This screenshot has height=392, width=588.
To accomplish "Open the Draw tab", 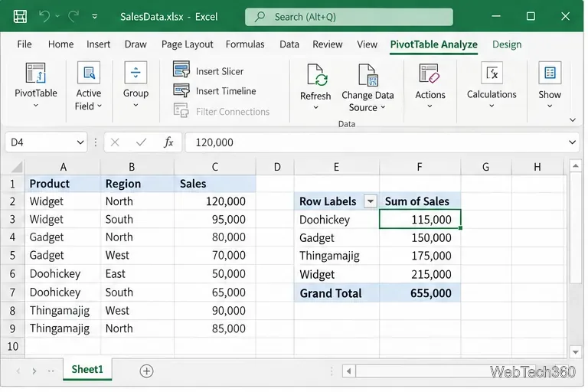I will click(x=136, y=44).
